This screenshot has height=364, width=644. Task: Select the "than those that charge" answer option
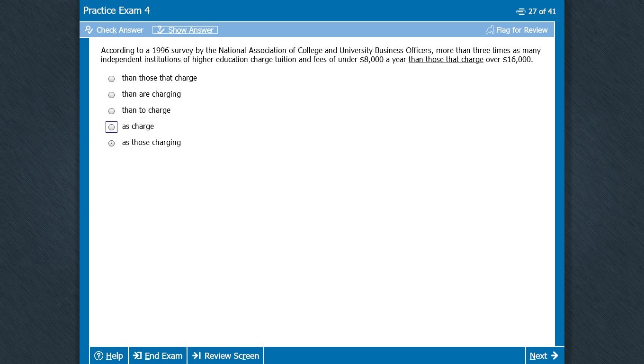click(111, 79)
